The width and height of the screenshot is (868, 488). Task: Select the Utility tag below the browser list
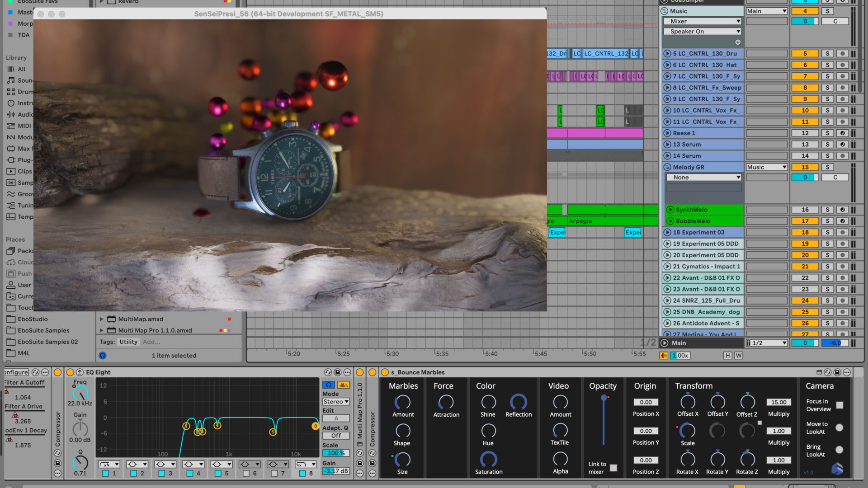[x=128, y=342]
